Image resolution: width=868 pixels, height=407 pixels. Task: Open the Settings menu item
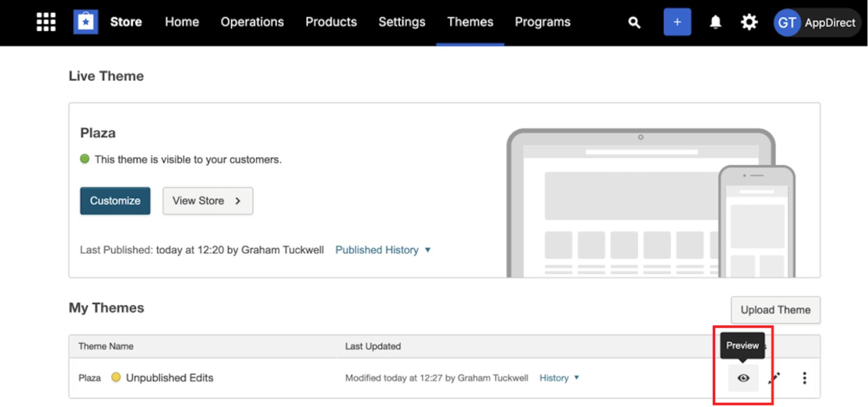(402, 22)
